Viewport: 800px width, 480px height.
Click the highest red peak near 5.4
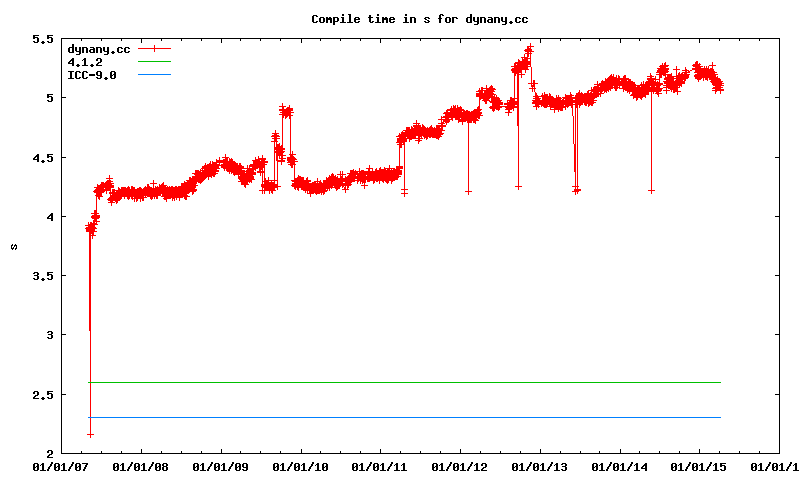[529, 47]
